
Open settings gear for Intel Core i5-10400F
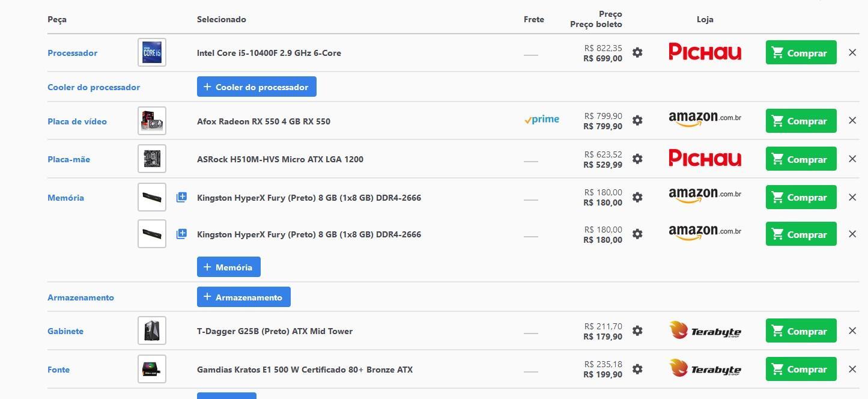[637, 53]
